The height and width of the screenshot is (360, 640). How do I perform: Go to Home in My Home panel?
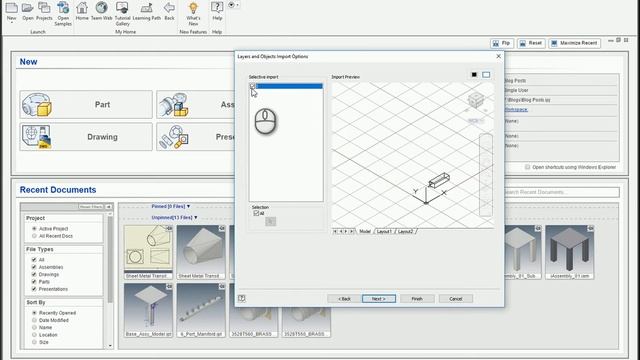point(82,8)
